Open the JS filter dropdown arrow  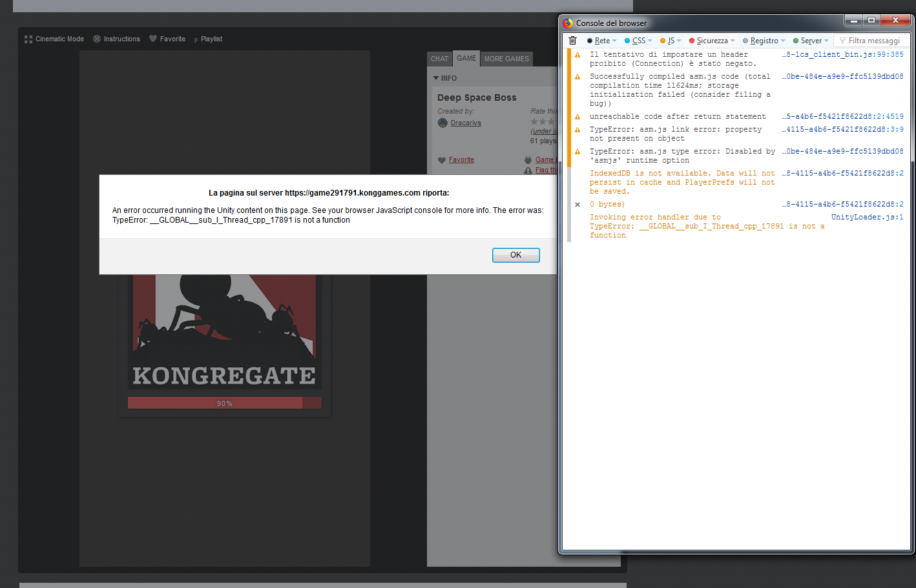(x=679, y=41)
